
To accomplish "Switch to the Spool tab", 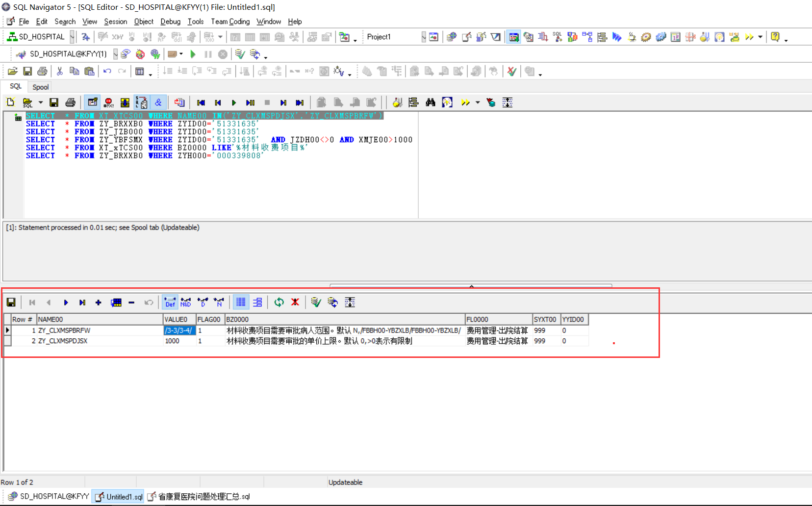I will (40, 87).
